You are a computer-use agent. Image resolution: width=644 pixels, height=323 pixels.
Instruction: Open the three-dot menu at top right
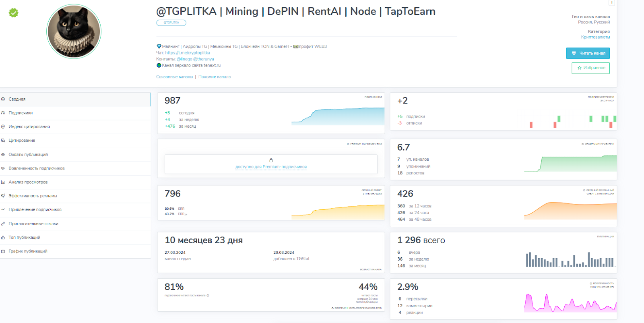pyautogui.click(x=611, y=3)
